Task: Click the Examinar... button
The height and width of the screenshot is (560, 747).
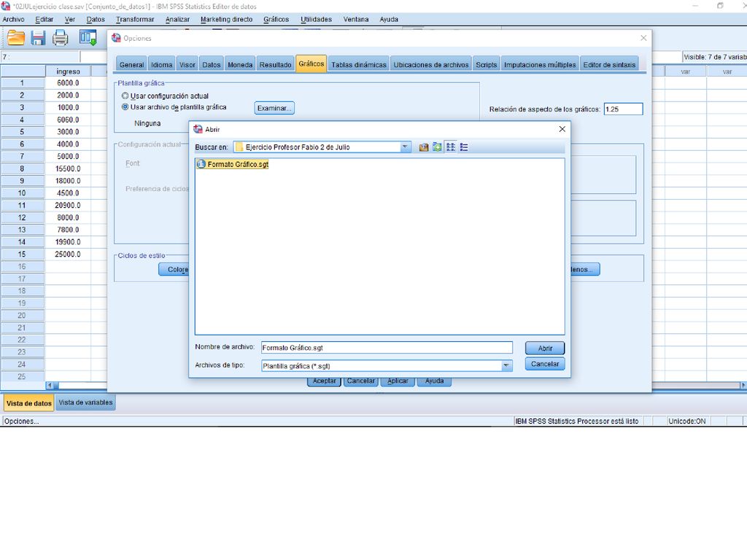Action: (274, 108)
